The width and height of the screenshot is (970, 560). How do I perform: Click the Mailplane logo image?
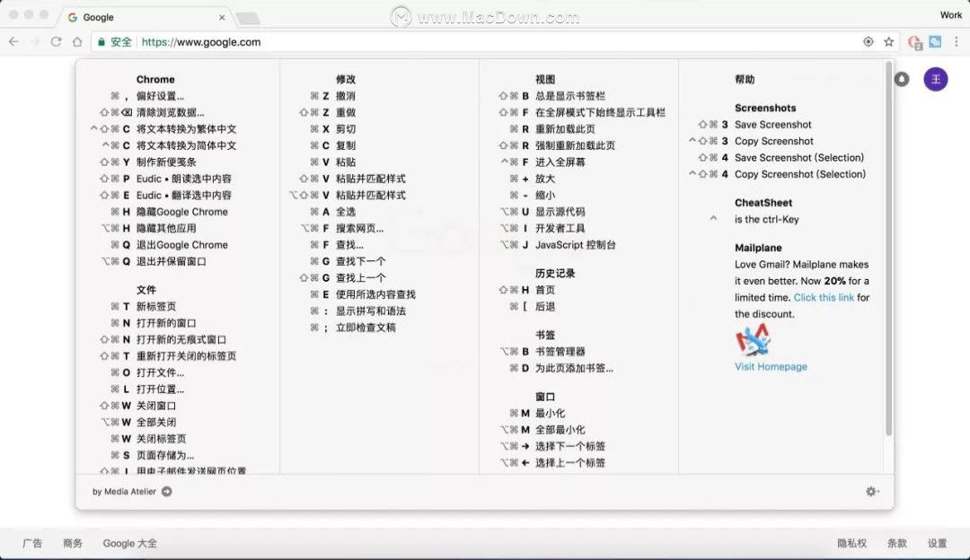pos(753,339)
